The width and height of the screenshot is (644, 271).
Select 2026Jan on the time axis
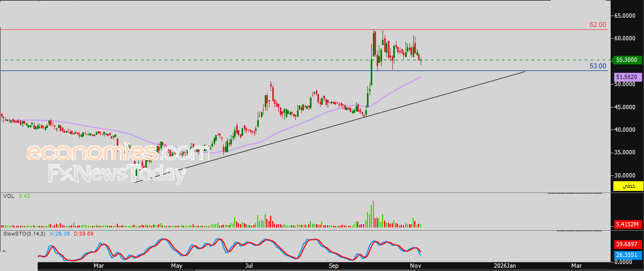(x=505, y=266)
